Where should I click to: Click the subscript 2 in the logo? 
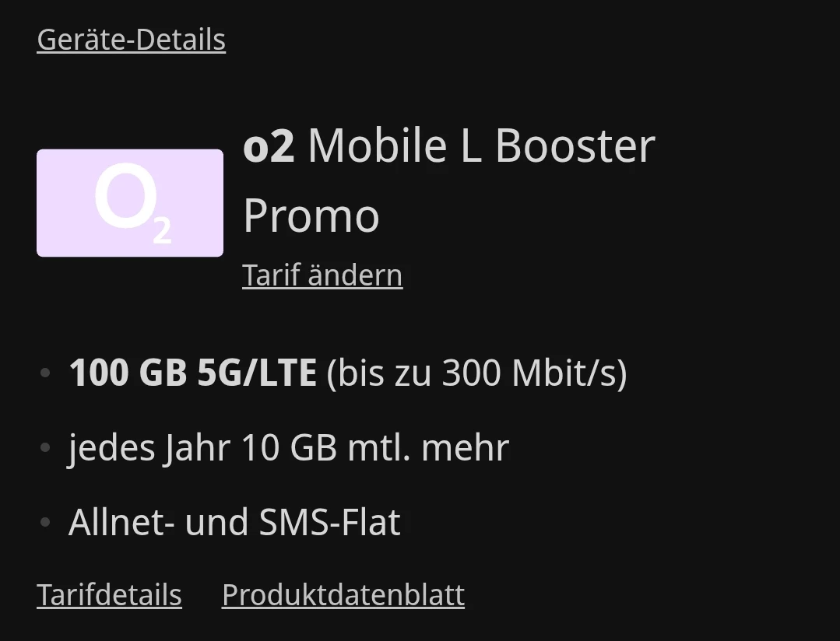pyautogui.click(x=162, y=229)
